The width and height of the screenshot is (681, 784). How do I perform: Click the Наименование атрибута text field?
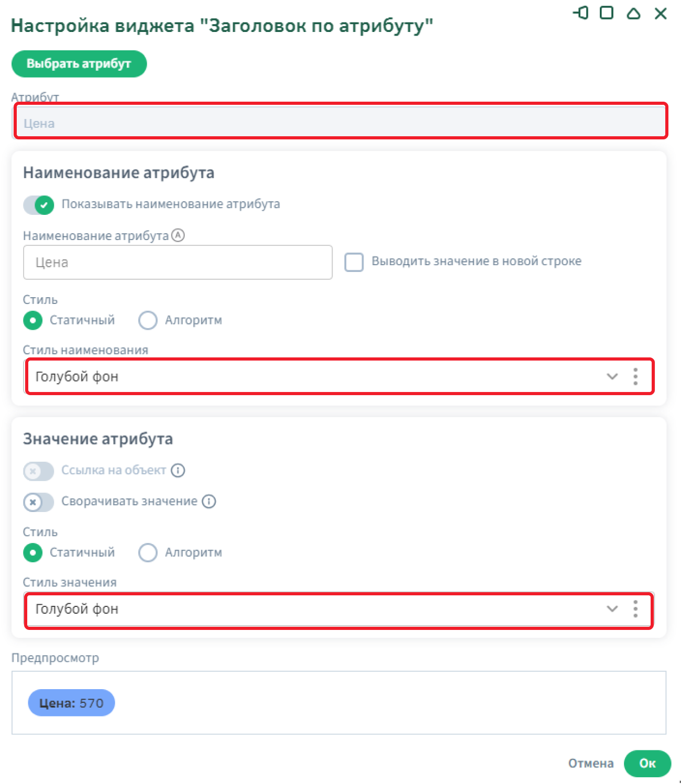pyautogui.click(x=178, y=263)
